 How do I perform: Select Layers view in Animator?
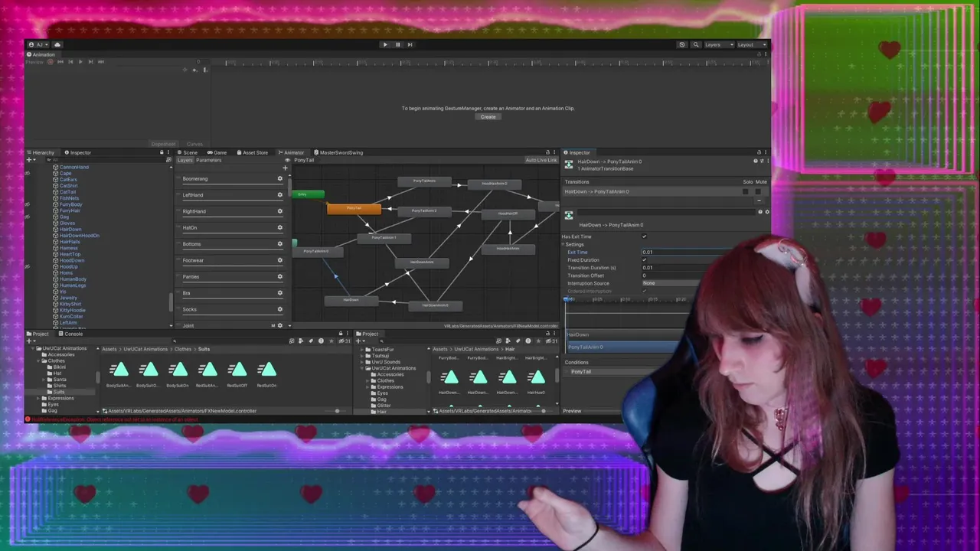(185, 160)
